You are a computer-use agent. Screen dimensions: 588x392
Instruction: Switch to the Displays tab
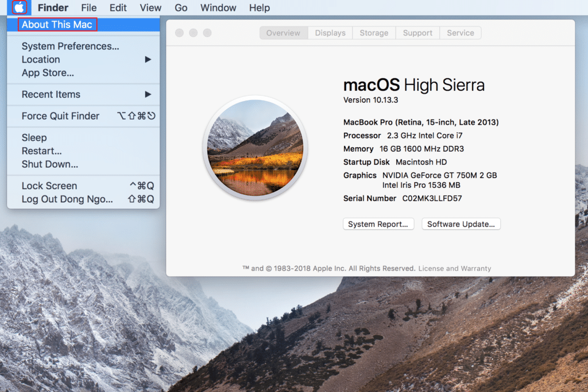330,33
